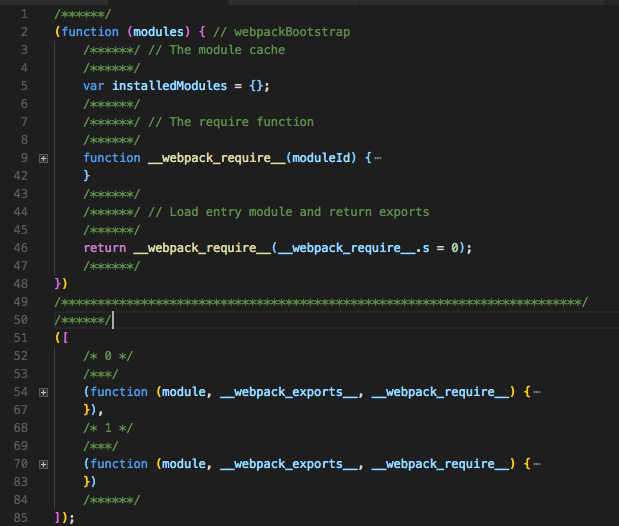Expand folded module function at line 54
Image resolution: width=619 pixels, height=526 pixels.
tap(43, 393)
